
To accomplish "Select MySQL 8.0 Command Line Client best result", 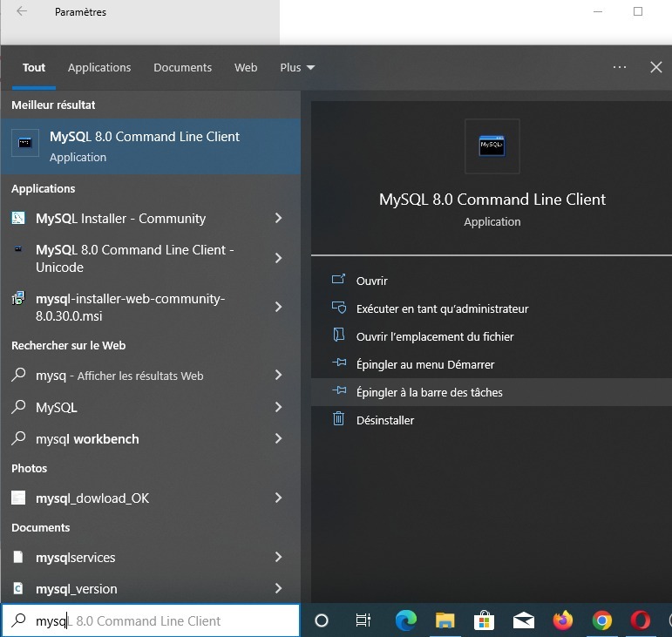I will pyautogui.click(x=151, y=146).
